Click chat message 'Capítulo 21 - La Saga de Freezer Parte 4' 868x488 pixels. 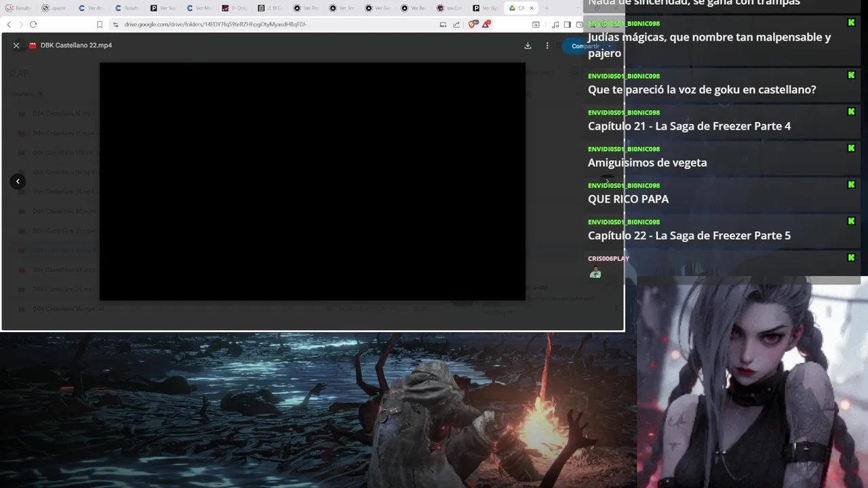pos(689,126)
